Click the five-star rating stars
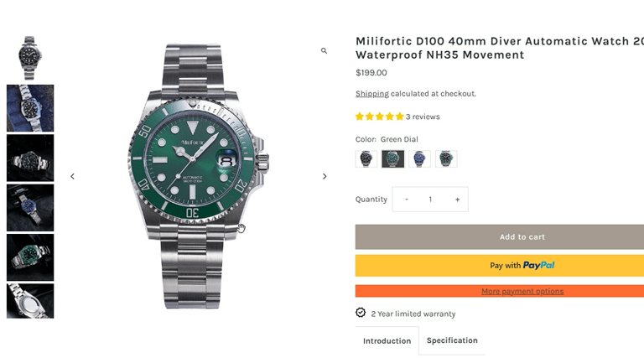The width and height of the screenshot is (644, 363). point(379,117)
